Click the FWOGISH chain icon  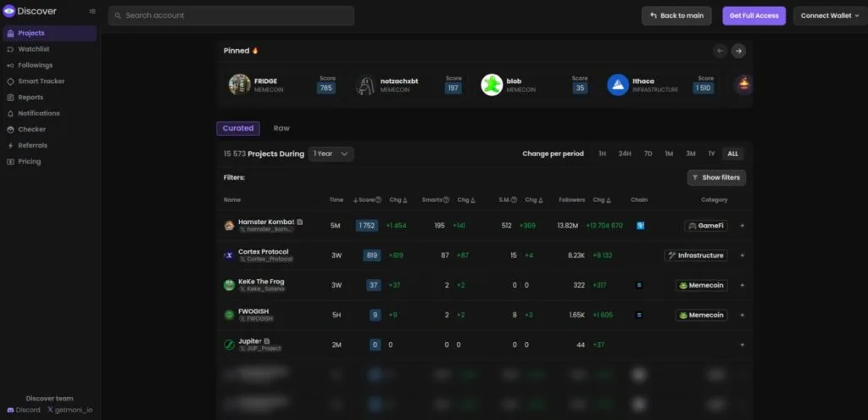[x=639, y=316]
